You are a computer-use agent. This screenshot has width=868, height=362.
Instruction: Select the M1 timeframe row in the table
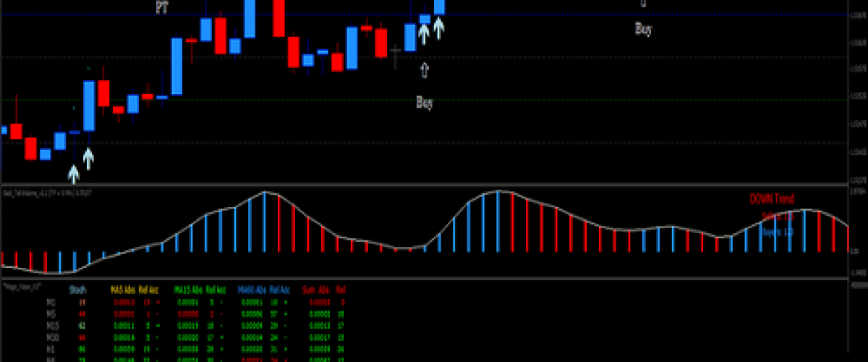(51, 302)
